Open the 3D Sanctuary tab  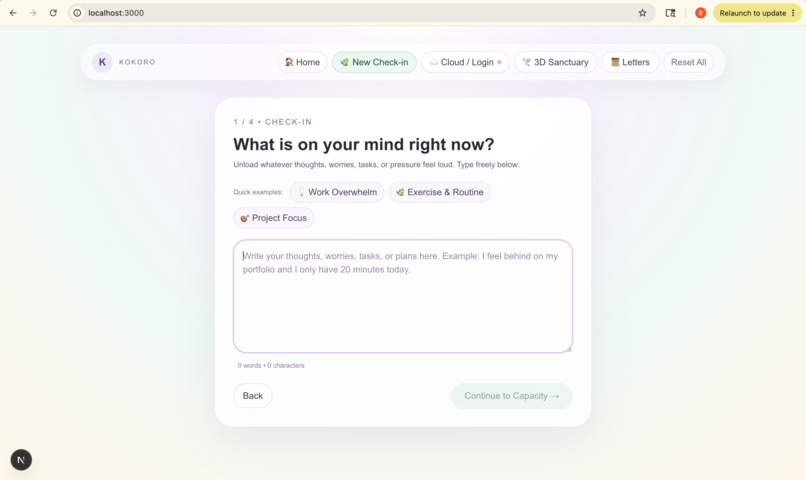[555, 62]
